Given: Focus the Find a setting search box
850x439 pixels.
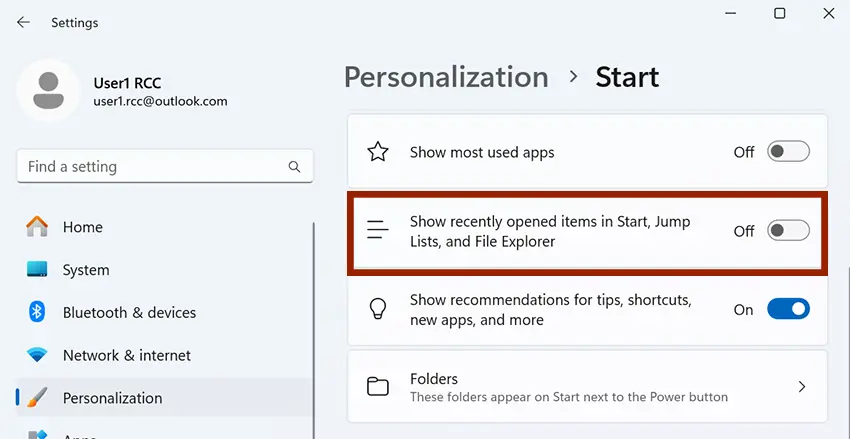Looking at the screenshot, I should click(165, 166).
